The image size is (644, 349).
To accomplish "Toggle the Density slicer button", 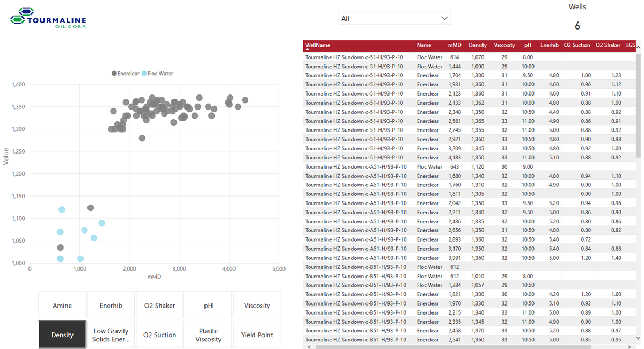I will pyautogui.click(x=62, y=335).
